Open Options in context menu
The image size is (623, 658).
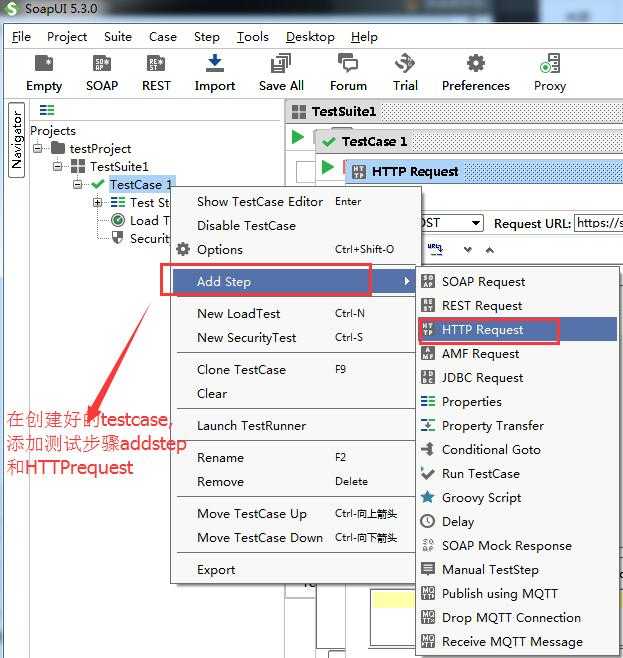tap(295, 249)
